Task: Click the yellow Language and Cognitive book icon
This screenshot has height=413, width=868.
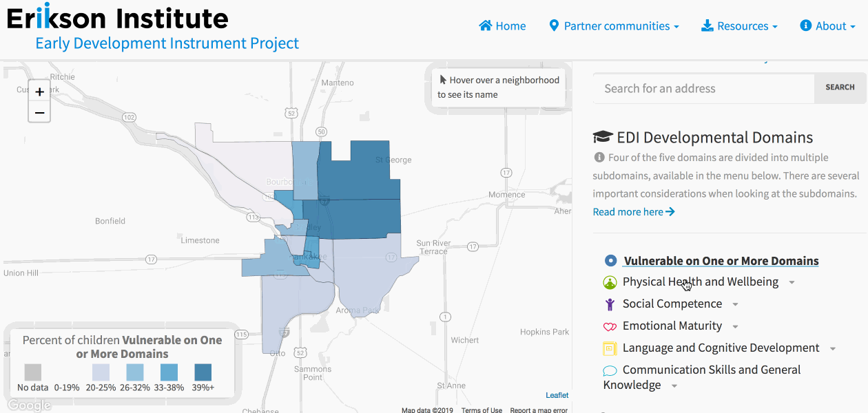Action: (x=610, y=348)
